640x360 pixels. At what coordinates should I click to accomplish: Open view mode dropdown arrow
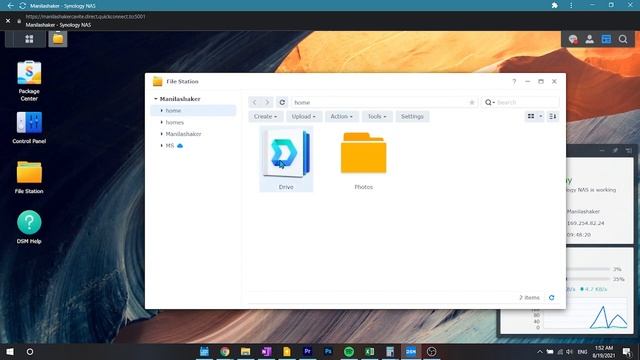(541, 116)
